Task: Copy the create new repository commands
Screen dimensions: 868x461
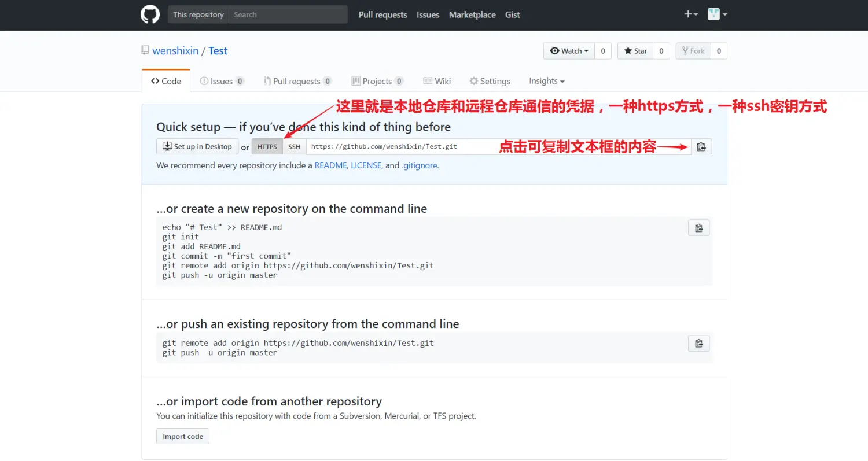Action: pyautogui.click(x=699, y=228)
